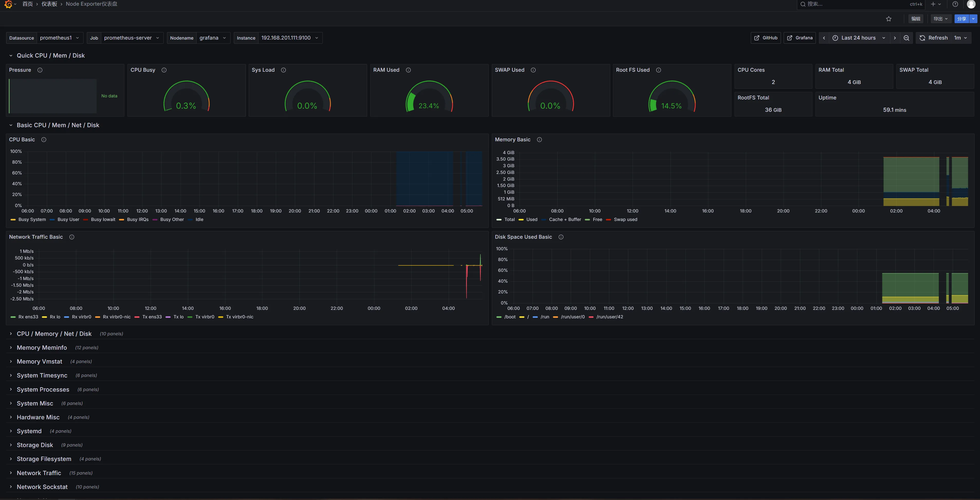The width and height of the screenshot is (980, 500).
Task: Expand the Memory Meminfo row
Action: tap(42, 348)
